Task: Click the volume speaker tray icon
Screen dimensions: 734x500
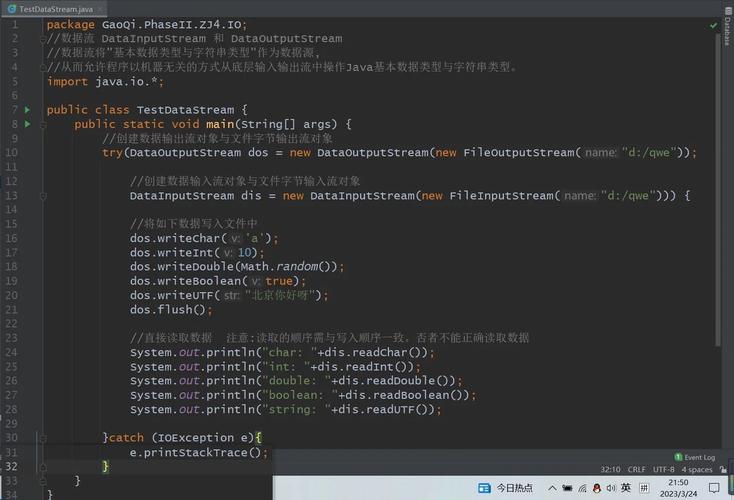Action: pos(611,488)
